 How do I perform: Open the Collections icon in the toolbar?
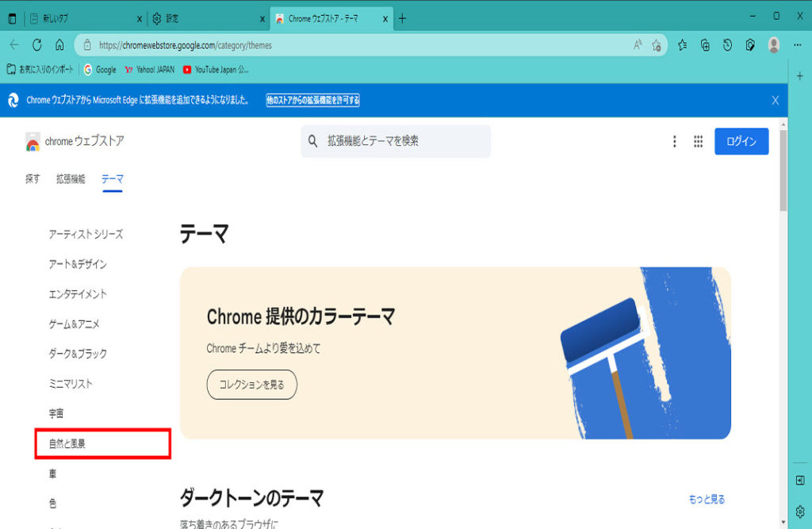point(705,45)
